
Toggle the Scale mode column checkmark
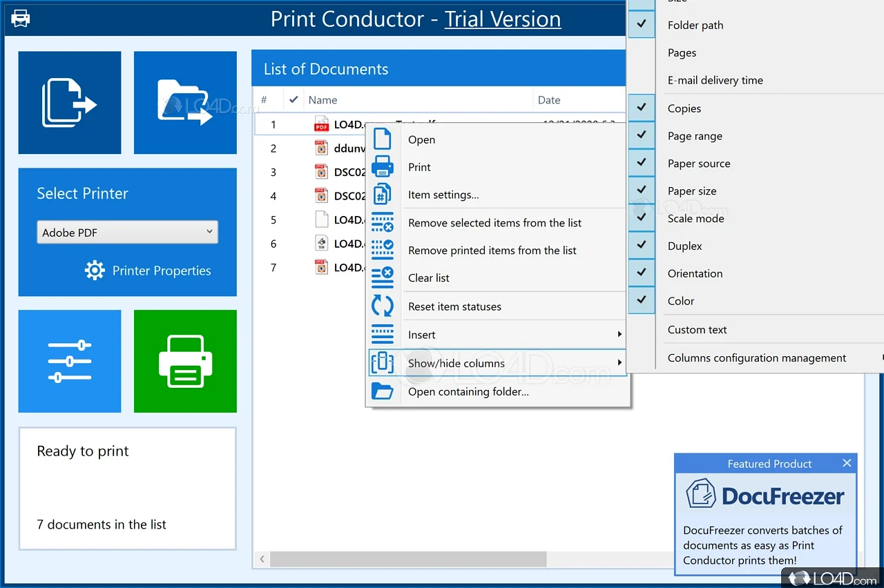click(x=642, y=217)
